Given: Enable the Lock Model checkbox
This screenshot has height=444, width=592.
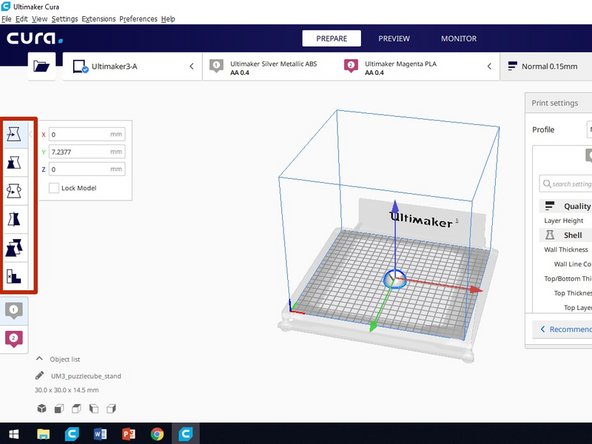Looking at the screenshot, I should click(x=54, y=188).
